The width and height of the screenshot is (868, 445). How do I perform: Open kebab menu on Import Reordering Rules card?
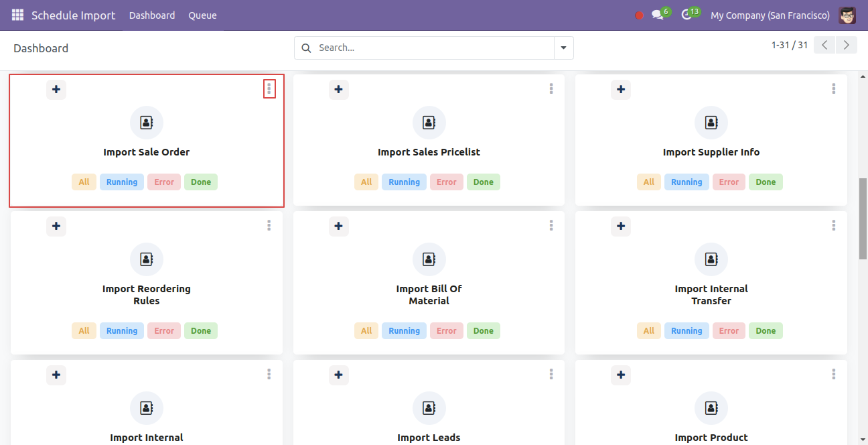tap(269, 225)
